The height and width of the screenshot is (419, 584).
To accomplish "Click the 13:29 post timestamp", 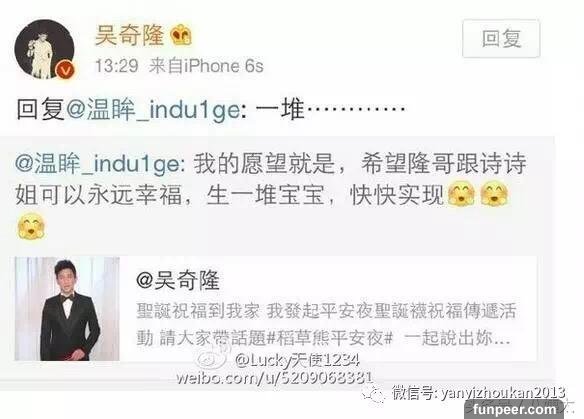I will [x=117, y=66].
